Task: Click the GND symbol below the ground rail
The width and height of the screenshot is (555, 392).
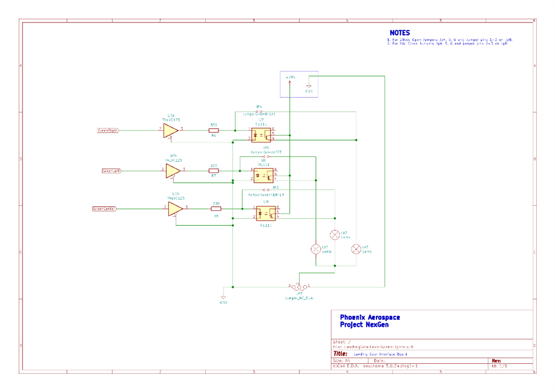Action: (223, 297)
